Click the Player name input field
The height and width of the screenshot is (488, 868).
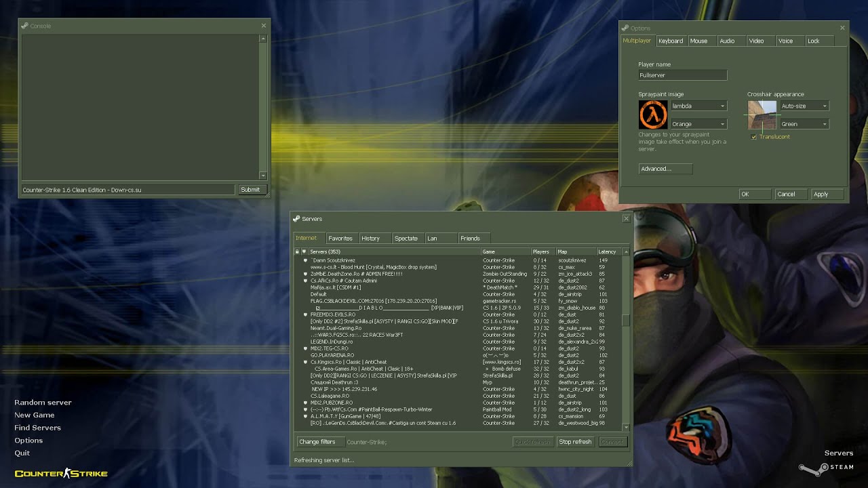coord(683,75)
